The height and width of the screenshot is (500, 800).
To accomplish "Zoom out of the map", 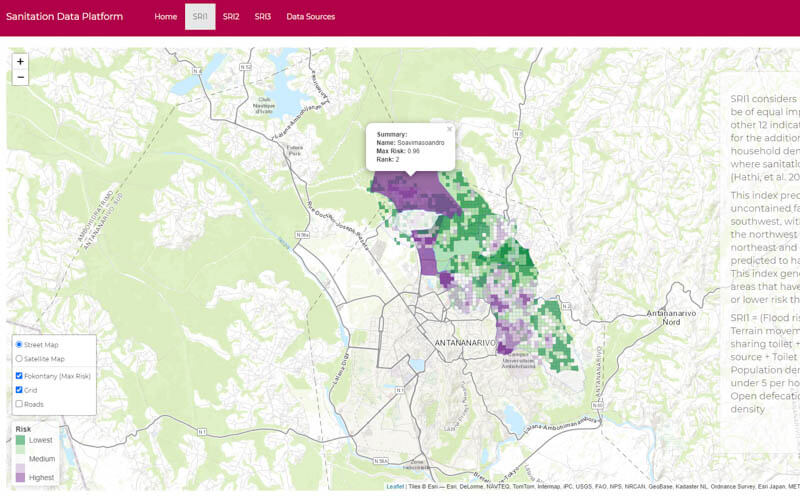I will pyautogui.click(x=21, y=78).
